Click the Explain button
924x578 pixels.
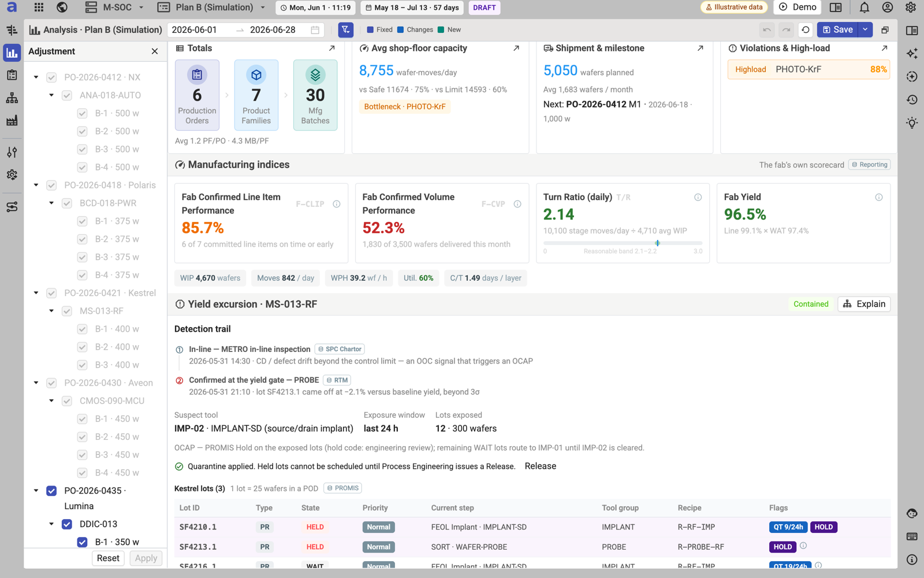(x=864, y=304)
